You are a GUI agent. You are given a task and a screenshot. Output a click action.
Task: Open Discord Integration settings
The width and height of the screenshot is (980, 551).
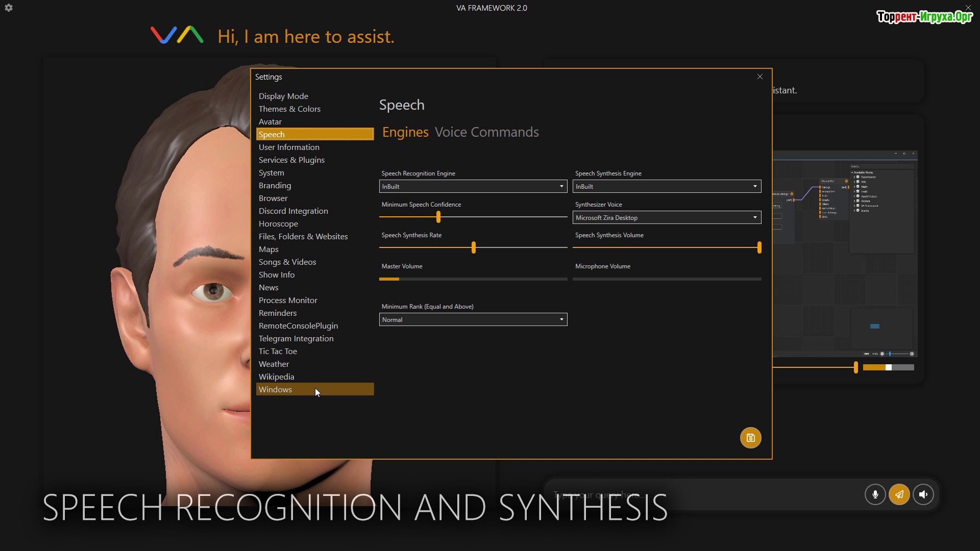(293, 211)
